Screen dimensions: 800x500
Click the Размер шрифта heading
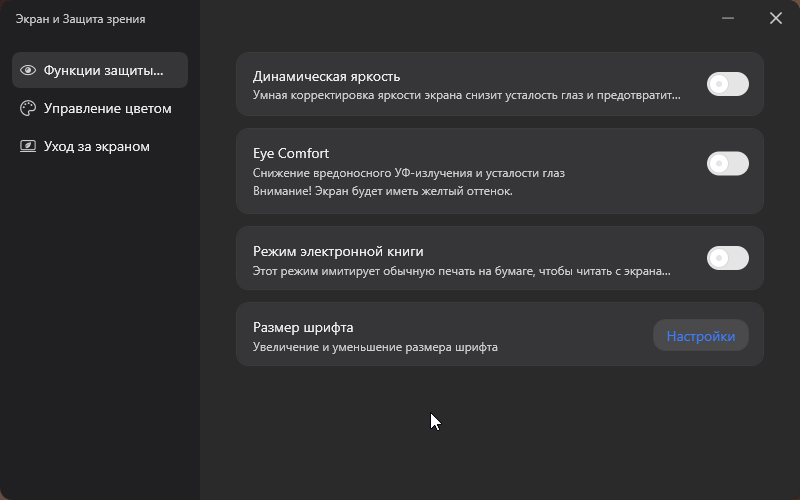coord(303,327)
